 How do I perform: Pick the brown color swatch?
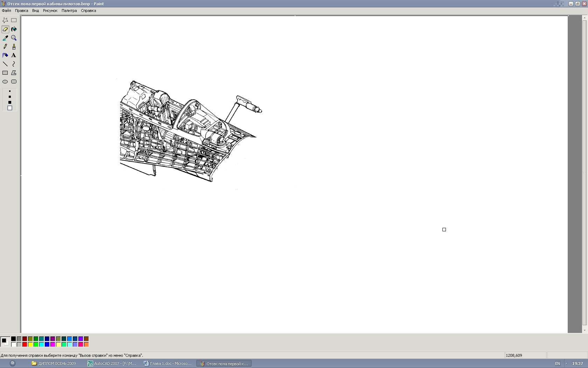[86, 339]
